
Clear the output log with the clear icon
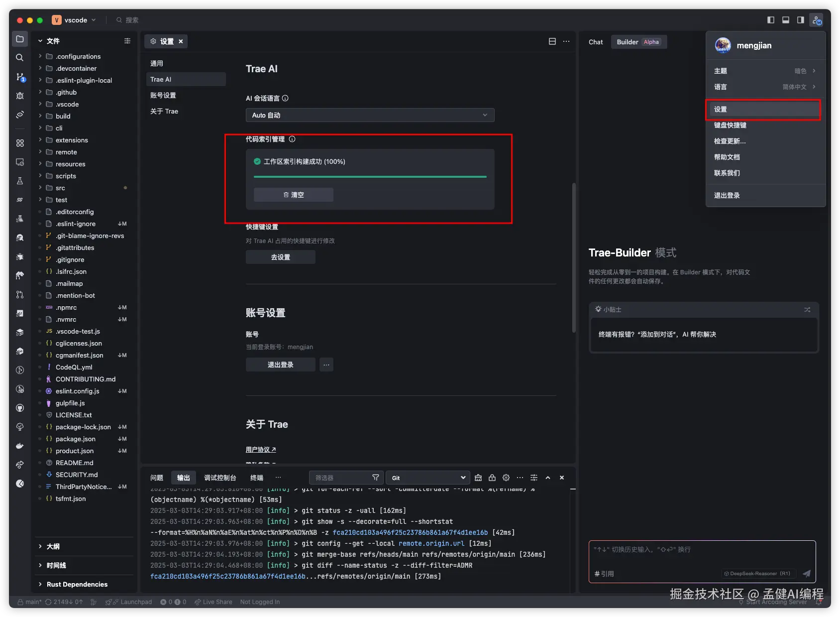(478, 478)
